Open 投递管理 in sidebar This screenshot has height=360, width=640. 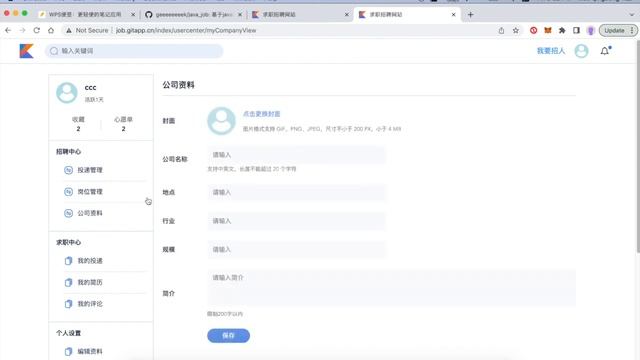[90, 170]
